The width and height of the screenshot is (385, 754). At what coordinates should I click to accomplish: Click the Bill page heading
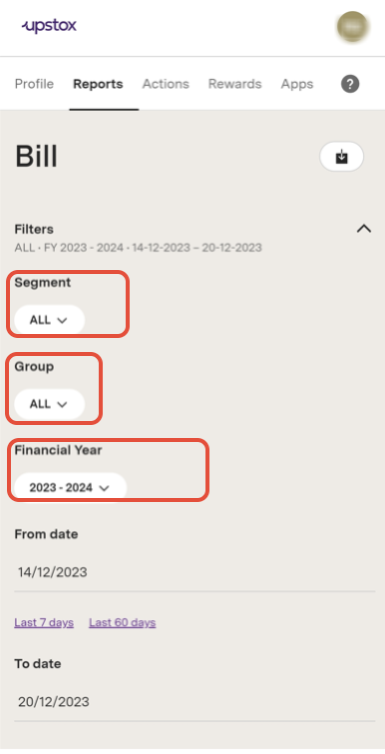click(x=37, y=157)
